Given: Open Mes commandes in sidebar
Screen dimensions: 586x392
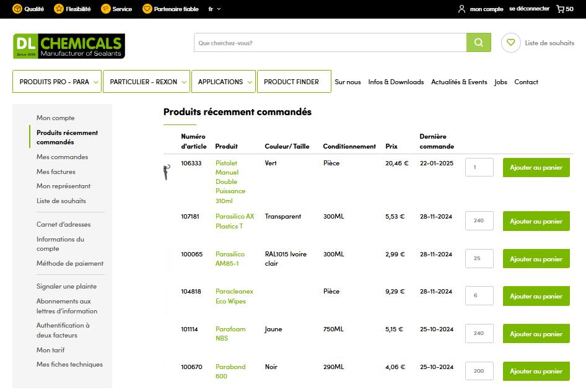Looking at the screenshot, I should (x=62, y=157).
